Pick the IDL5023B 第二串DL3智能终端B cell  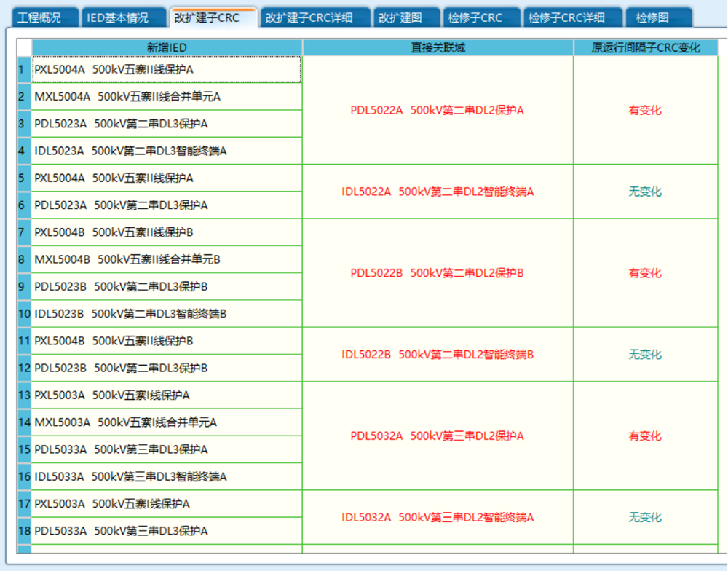pos(167,314)
